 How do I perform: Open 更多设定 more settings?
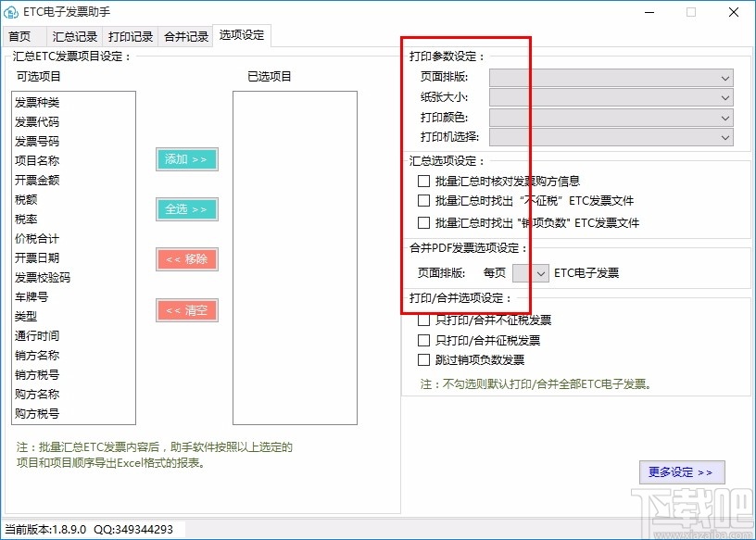(682, 471)
